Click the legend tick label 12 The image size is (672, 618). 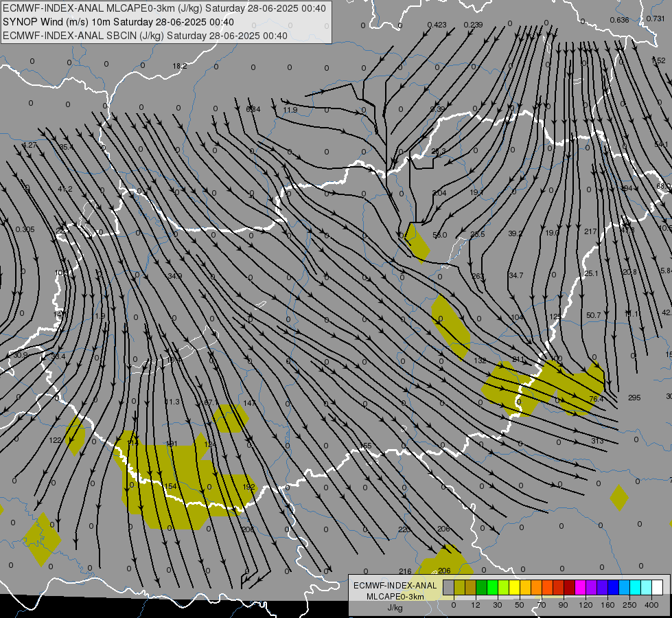475,605
